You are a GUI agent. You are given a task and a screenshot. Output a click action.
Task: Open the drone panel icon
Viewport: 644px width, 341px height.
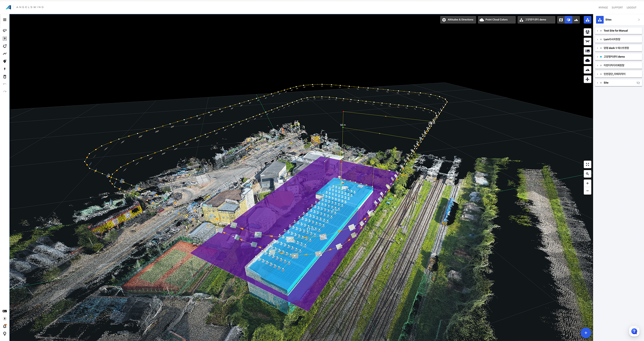coord(587,42)
